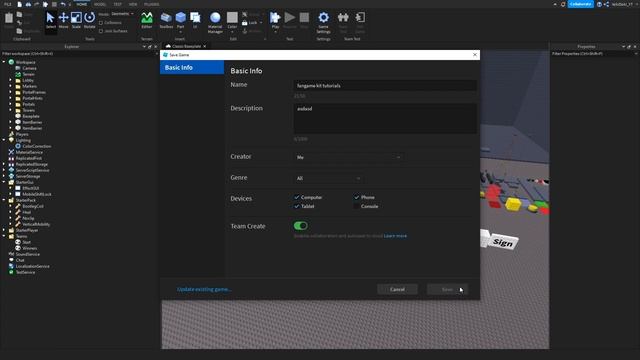Switch to the VIEW ribbon tab
This screenshot has height=360, width=640.
[133, 4]
